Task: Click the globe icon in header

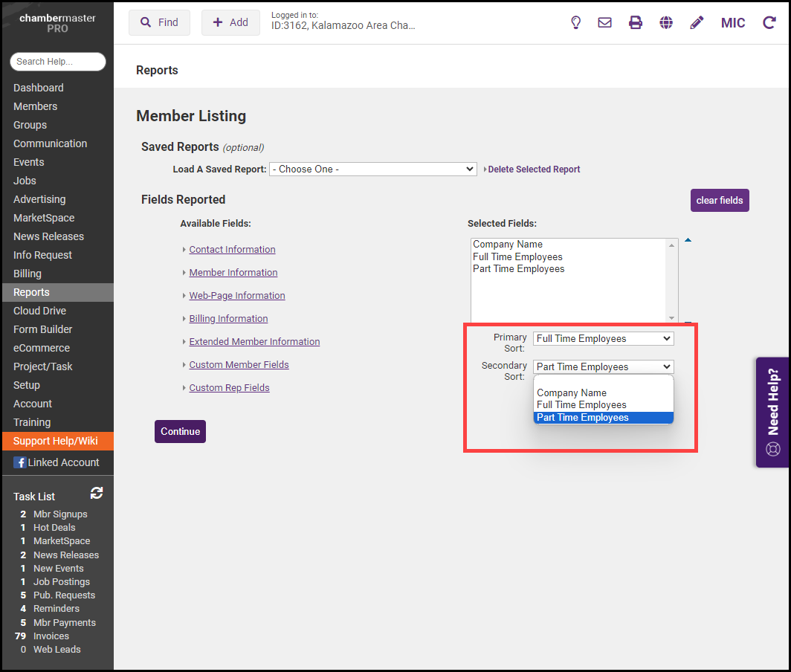Action: 666,23
